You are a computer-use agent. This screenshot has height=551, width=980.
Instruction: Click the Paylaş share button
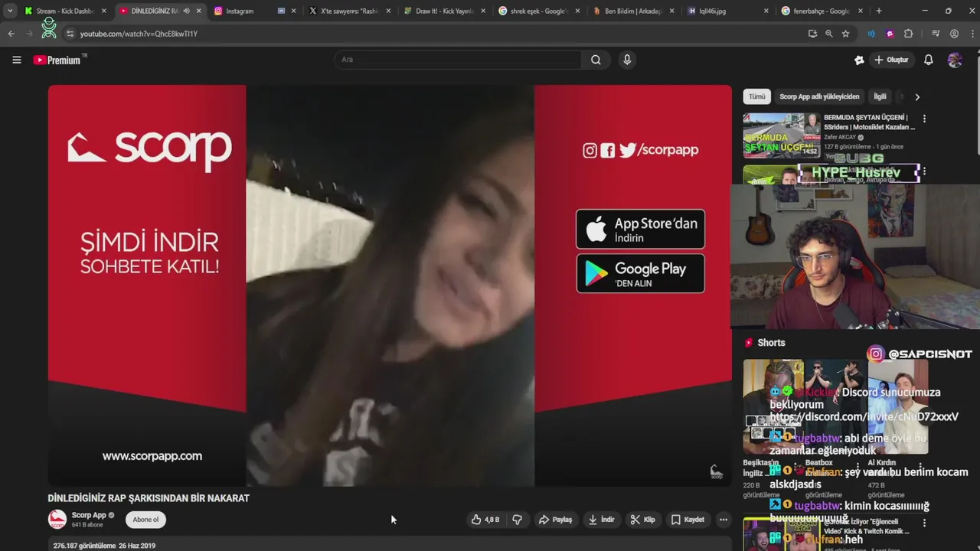tap(555, 520)
